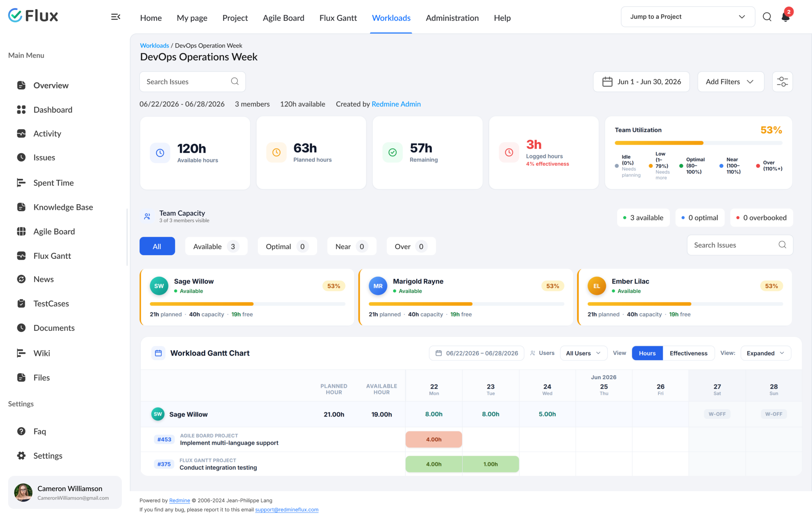Switch Gantt view to Effectiveness
Viewport: 812px width, 519px height.
point(689,353)
